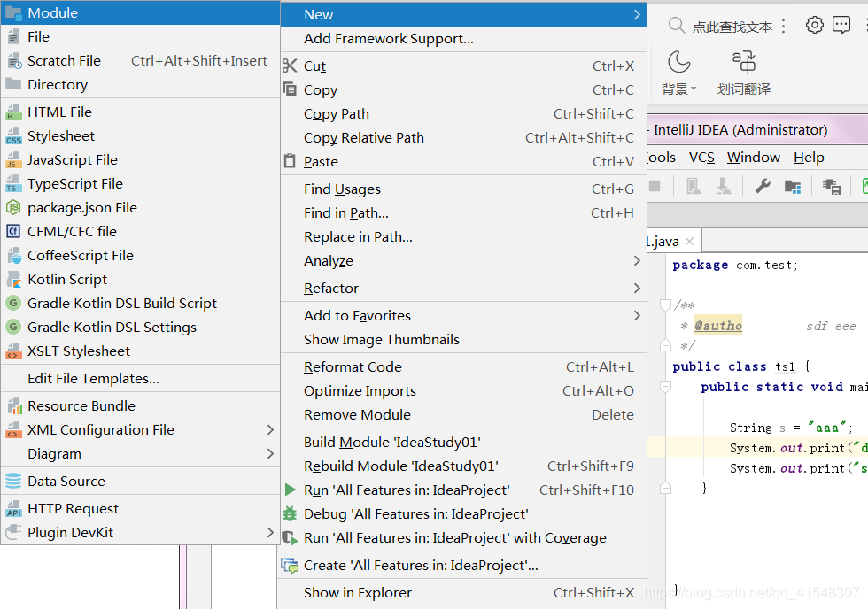Viewport: 868px width, 609px height.
Task: Click the green Run arrow icon
Action: click(x=291, y=490)
